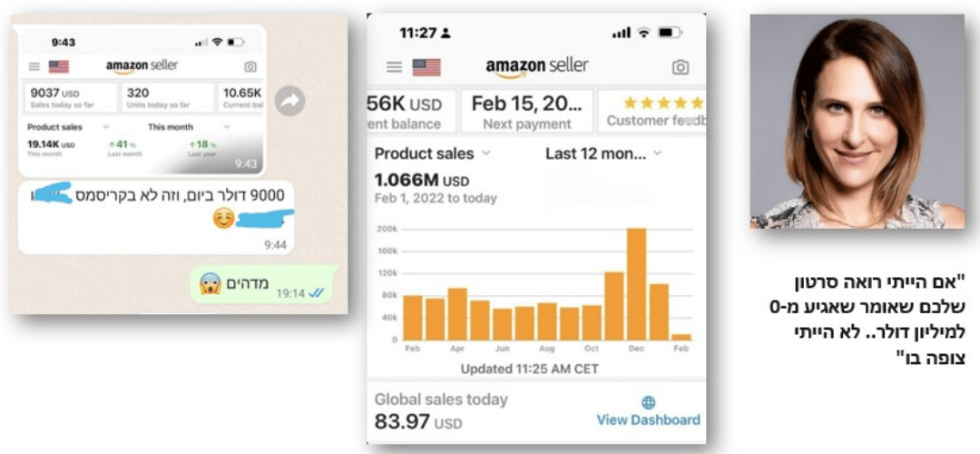Click the green reply message bubble
The width and height of the screenshot is (980, 454).
263,284
